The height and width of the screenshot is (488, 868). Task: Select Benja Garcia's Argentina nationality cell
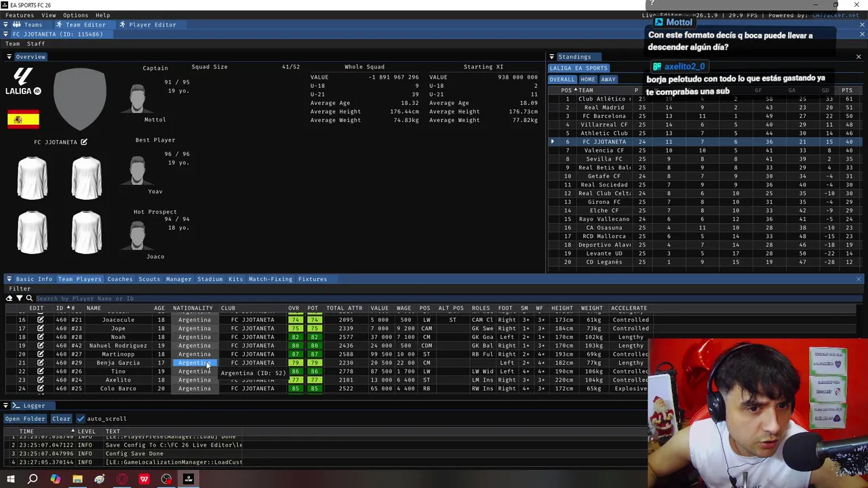pyautogui.click(x=195, y=363)
